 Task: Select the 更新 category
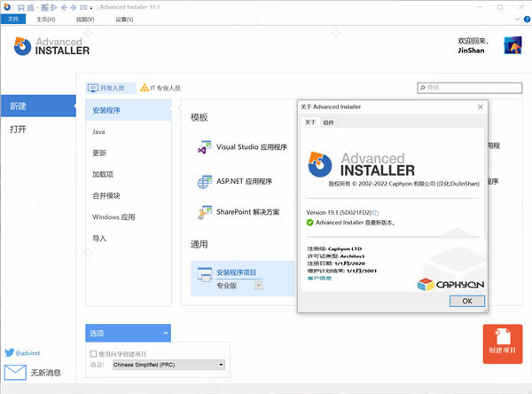pyautogui.click(x=129, y=153)
